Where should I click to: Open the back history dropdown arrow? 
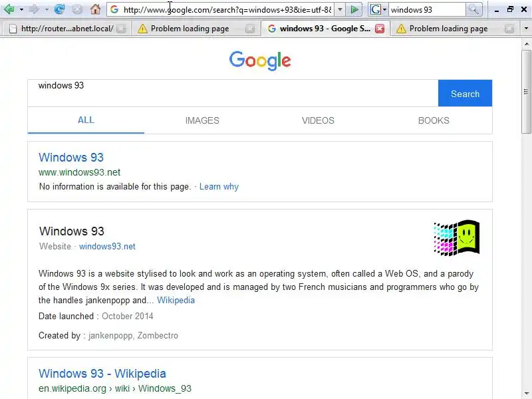point(21,9)
